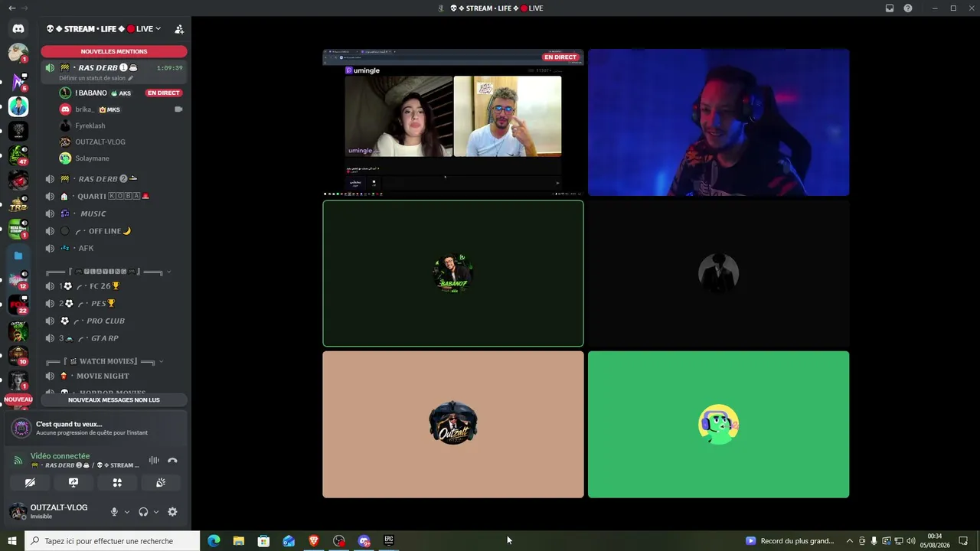Open the TR2 server icon
Image resolution: width=980 pixels, height=551 pixels.
click(x=18, y=205)
